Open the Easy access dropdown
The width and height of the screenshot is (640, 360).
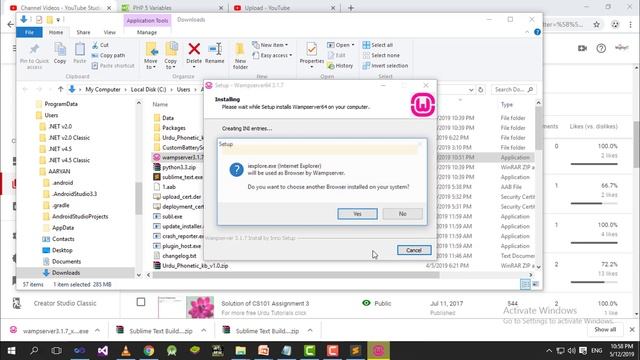[x=272, y=55]
